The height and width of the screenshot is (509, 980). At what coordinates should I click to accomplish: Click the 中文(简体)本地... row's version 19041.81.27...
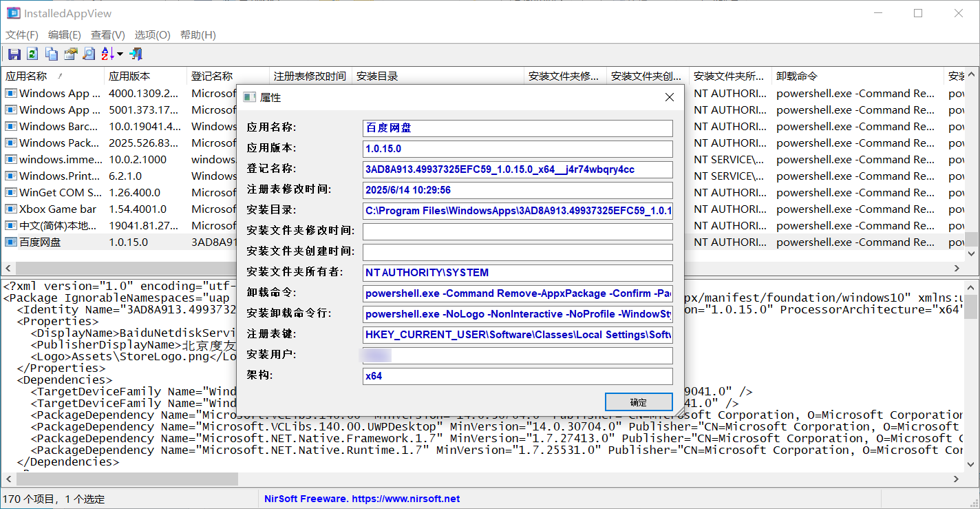[145, 226]
